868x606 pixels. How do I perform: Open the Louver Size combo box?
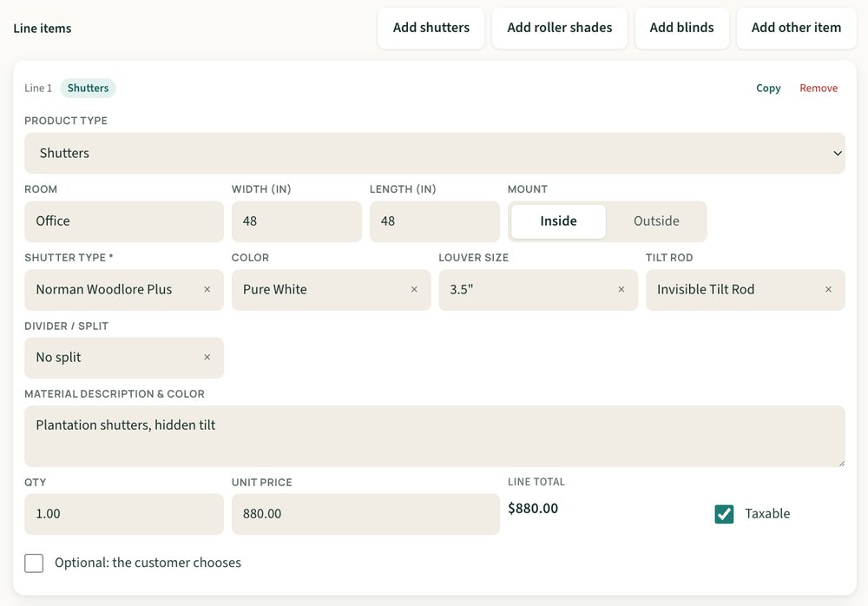pyautogui.click(x=538, y=290)
